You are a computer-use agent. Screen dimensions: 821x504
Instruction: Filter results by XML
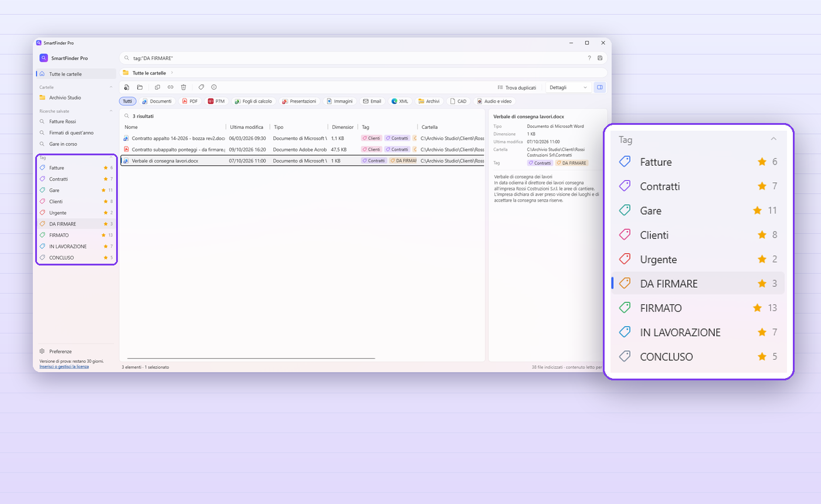[400, 101]
